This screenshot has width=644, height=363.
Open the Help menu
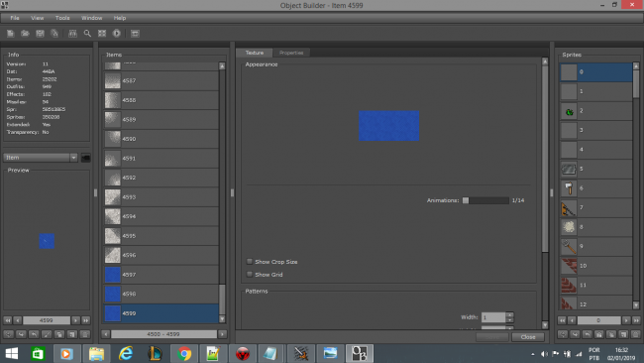[120, 18]
